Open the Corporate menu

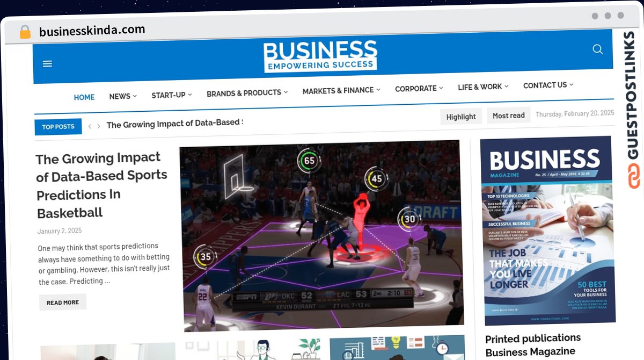pos(419,89)
